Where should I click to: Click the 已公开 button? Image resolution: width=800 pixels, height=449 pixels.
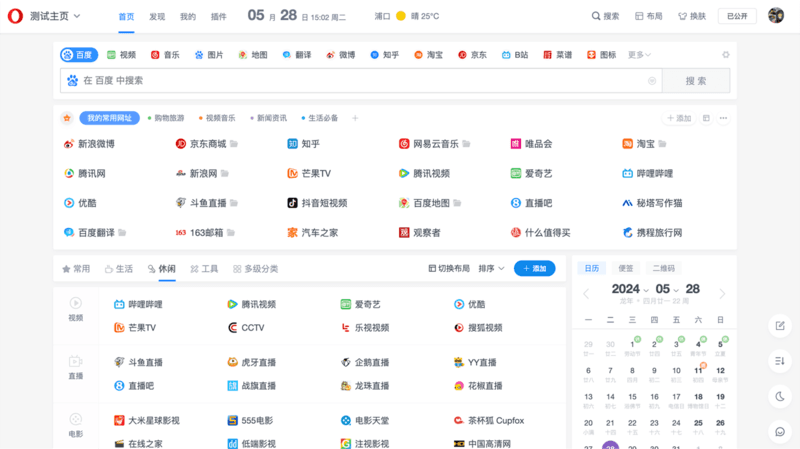point(737,16)
